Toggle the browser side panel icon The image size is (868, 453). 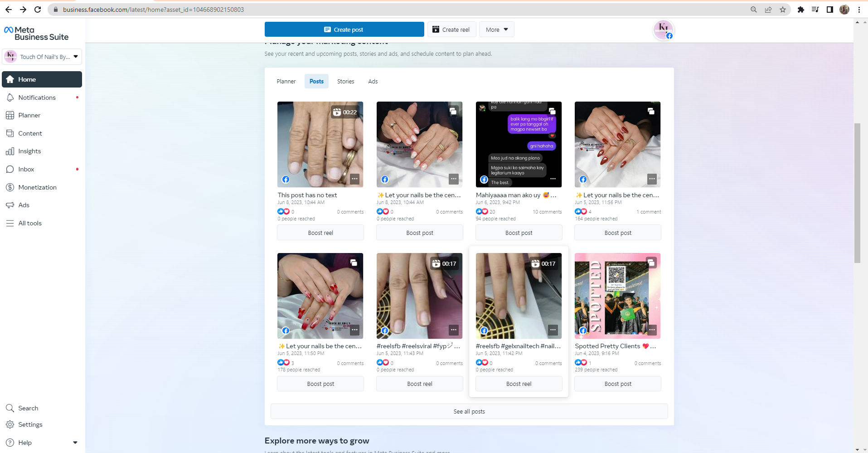point(829,10)
